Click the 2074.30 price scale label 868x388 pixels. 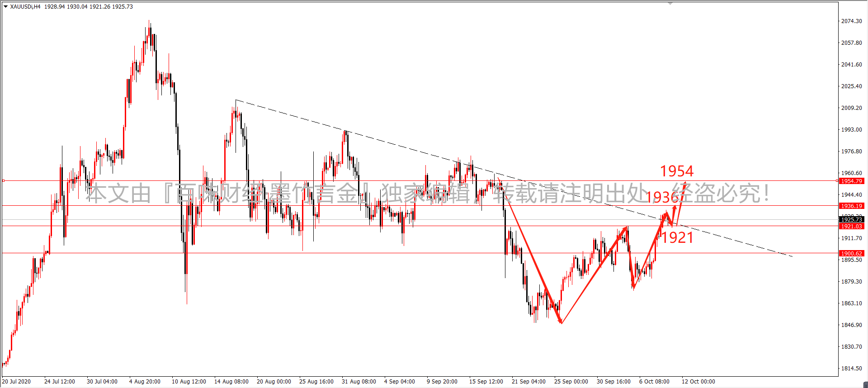[x=851, y=21]
